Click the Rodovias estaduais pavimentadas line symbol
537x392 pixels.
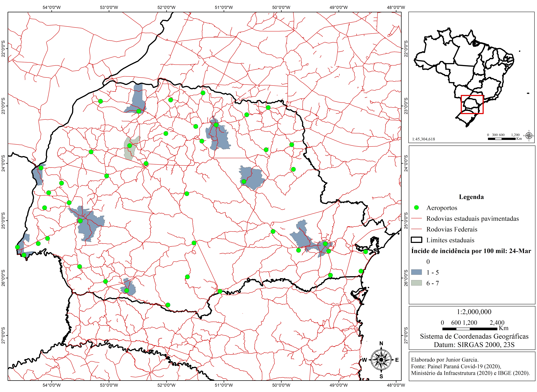coord(416,218)
